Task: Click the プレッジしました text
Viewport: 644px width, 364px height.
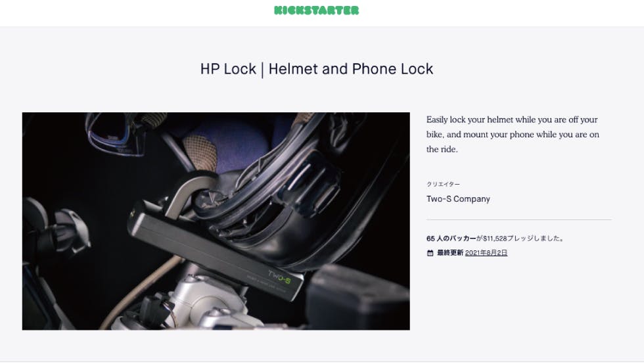Action: tap(536, 239)
